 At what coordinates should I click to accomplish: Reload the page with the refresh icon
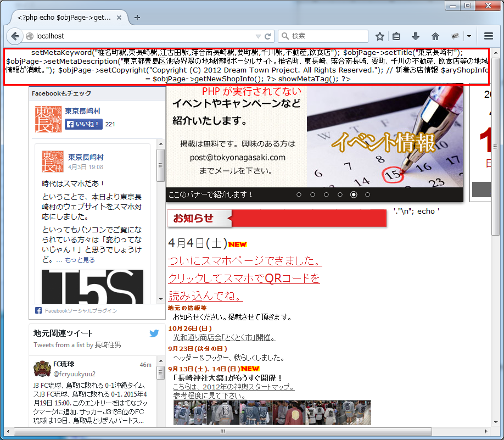268,36
